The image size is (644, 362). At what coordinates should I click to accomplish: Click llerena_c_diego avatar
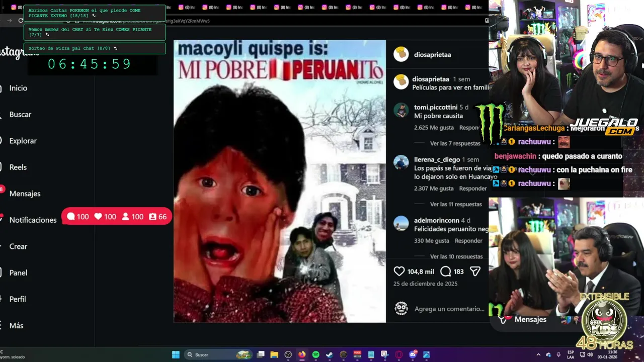pos(401,162)
